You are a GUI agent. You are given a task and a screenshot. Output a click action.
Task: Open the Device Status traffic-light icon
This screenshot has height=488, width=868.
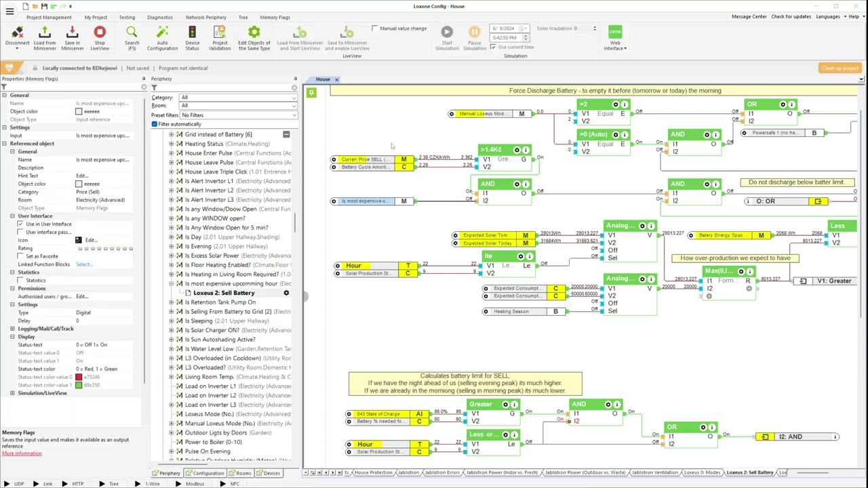[193, 32]
